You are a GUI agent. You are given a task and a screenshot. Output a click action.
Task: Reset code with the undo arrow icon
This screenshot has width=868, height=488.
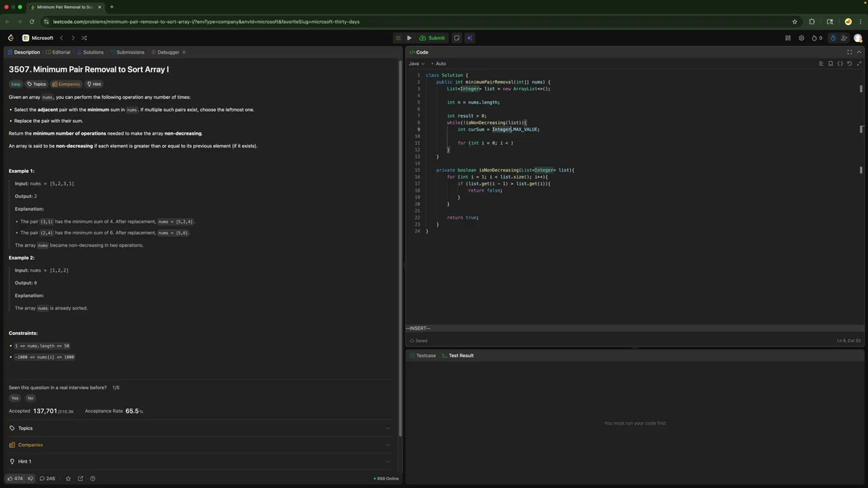(x=850, y=64)
